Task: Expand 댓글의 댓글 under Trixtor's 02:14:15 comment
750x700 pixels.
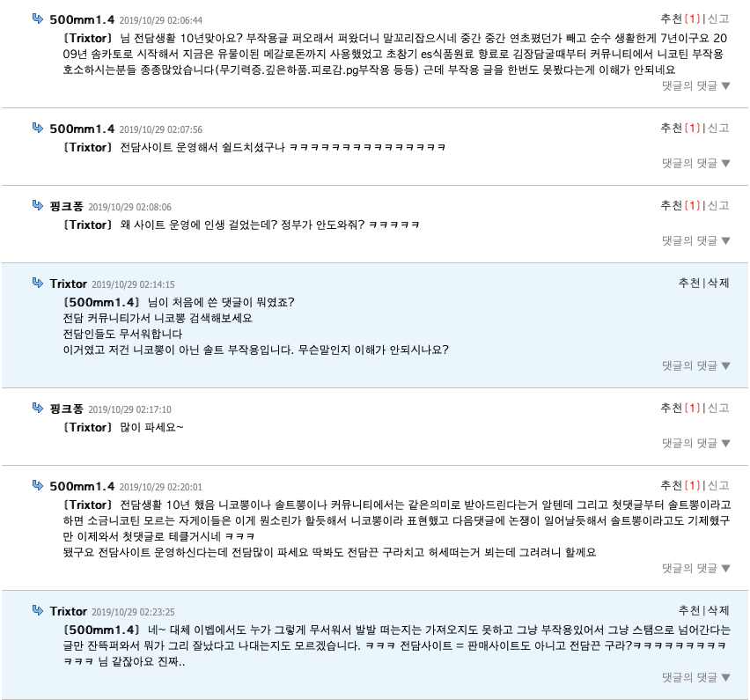Action: point(696,365)
